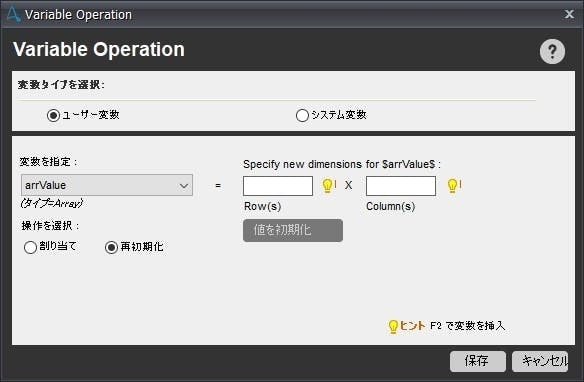The height and width of the screenshot is (382, 584).
Task: Click the キャンセル button
Action: tap(540, 361)
